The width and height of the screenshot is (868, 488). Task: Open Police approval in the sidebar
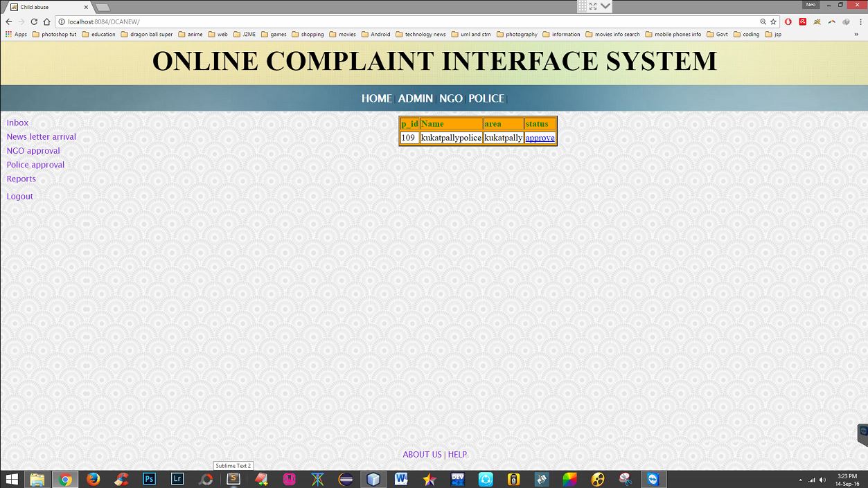[x=35, y=165]
